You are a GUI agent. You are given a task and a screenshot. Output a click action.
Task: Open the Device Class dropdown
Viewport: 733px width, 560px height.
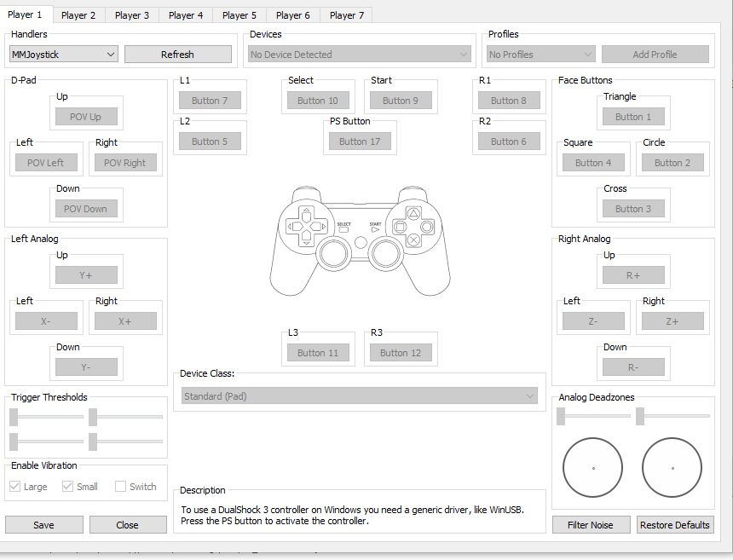[359, 395]
